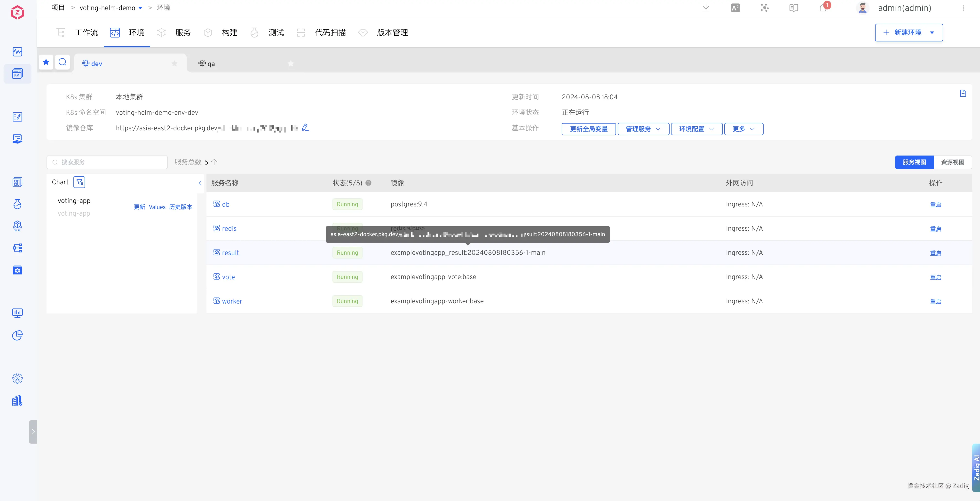Toggle favorite star on qa tab

pyautogui.click(x=291, y=63)
